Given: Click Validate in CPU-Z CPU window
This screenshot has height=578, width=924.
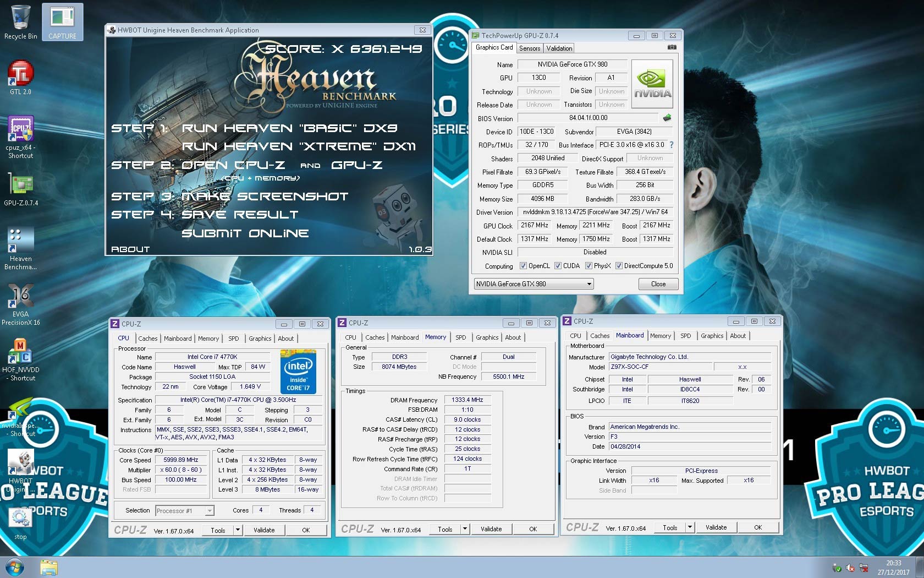Looking at the screenshot, I should coord(264,530).
